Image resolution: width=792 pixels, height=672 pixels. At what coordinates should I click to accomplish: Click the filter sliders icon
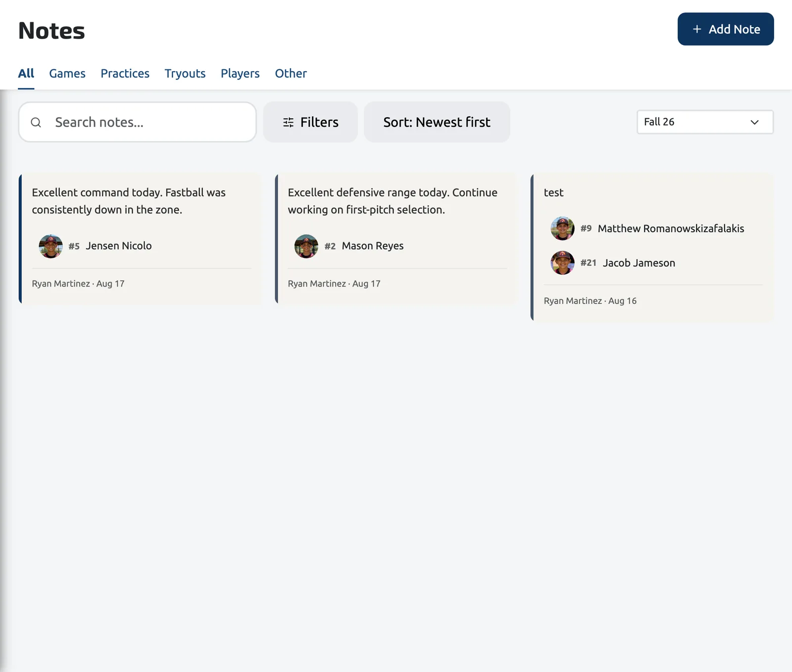point(289,122)
